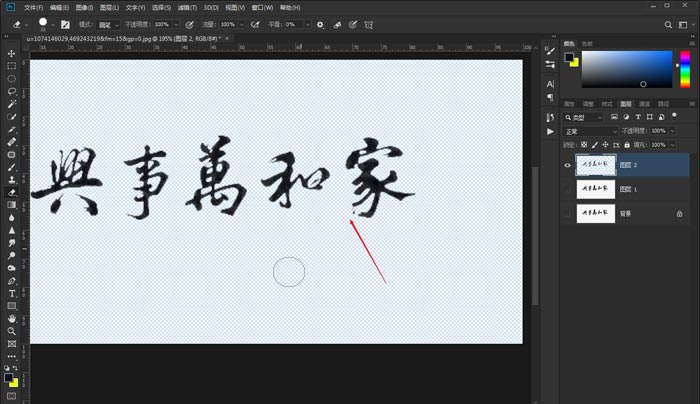
Task: Open the Paragraph panel icon in dock
Action: coord(550,97)
